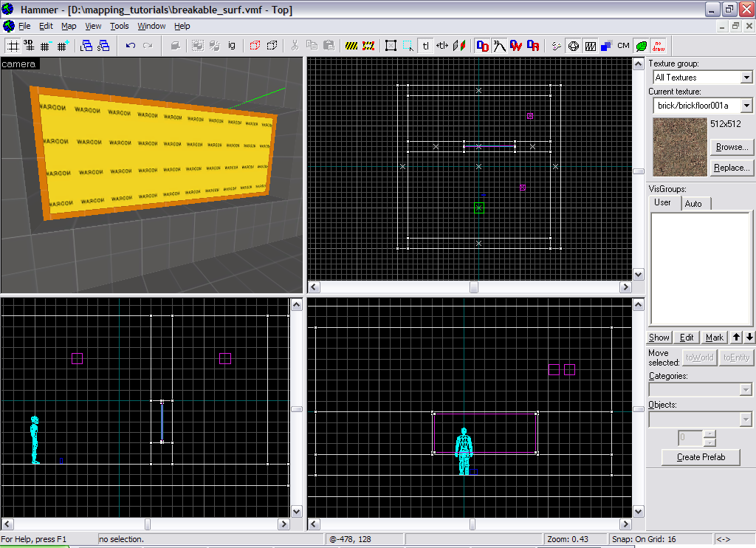Undo the last action

(130, 46)
